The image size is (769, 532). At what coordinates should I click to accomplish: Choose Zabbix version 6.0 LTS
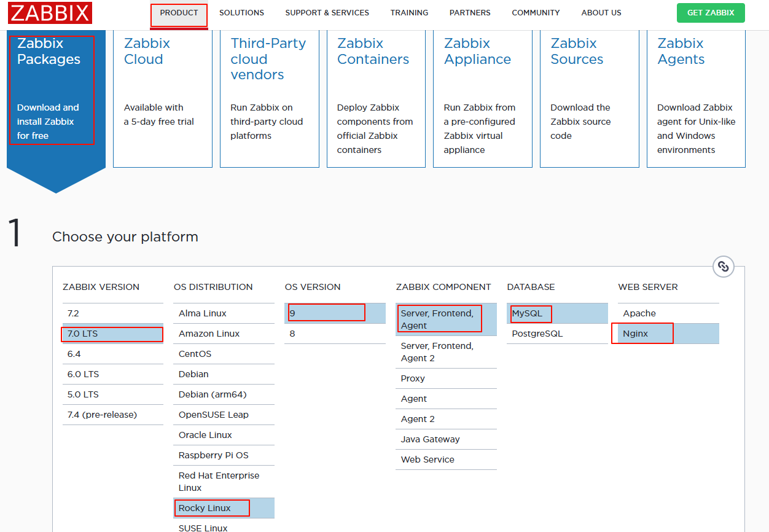click(x=113, y=374)
